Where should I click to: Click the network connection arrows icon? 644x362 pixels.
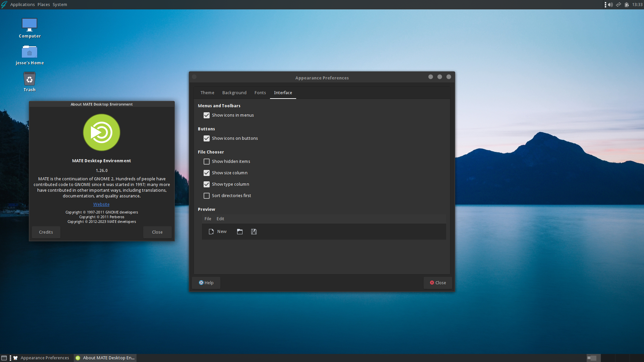coord(619,5)
